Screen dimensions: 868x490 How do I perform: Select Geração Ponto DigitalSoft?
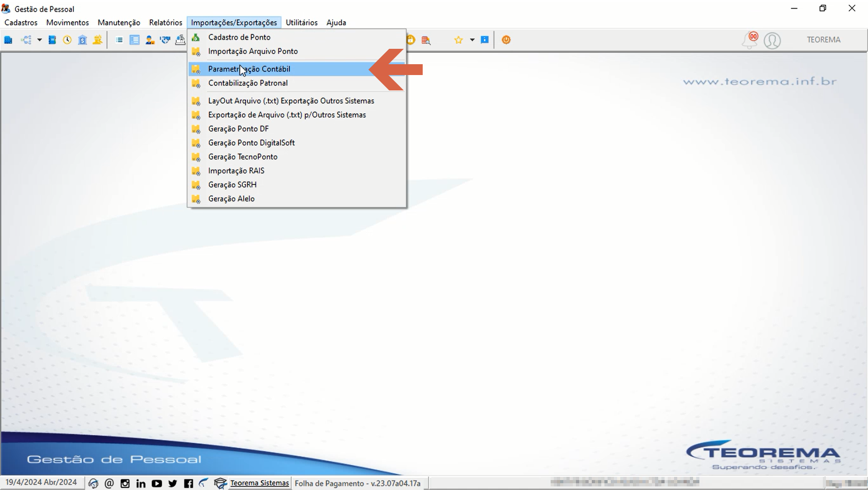click(297, 143)
